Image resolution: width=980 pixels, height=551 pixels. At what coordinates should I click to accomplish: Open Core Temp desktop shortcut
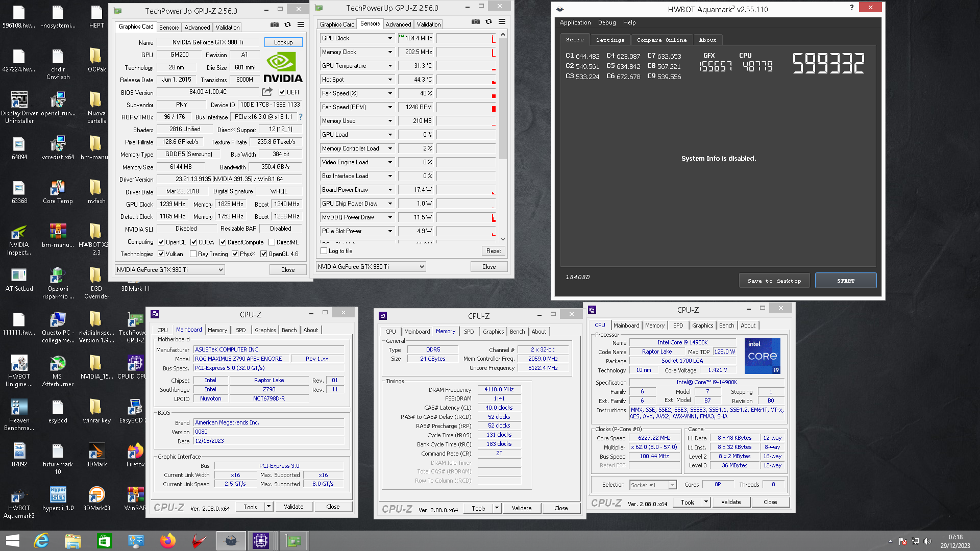[x=58, y=192]
